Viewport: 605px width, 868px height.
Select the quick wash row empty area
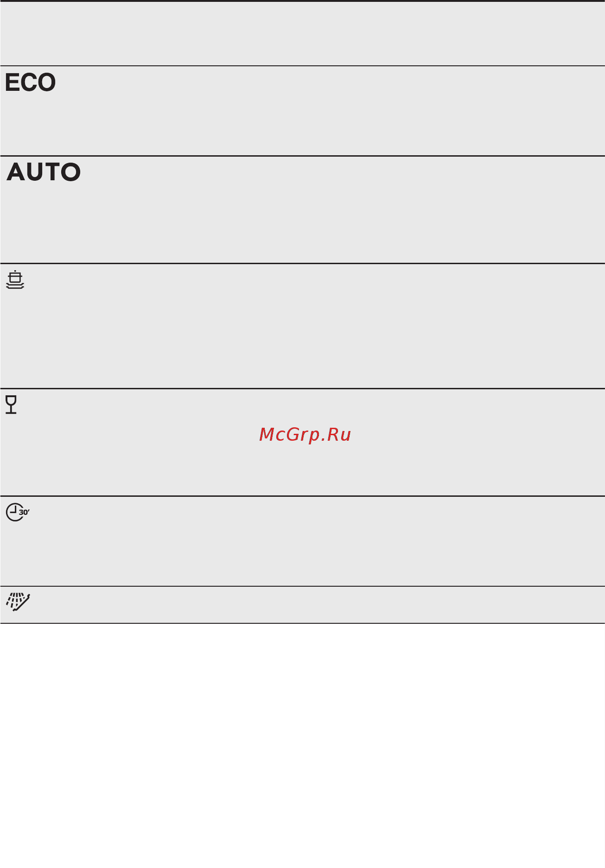(x=325, y=541)
